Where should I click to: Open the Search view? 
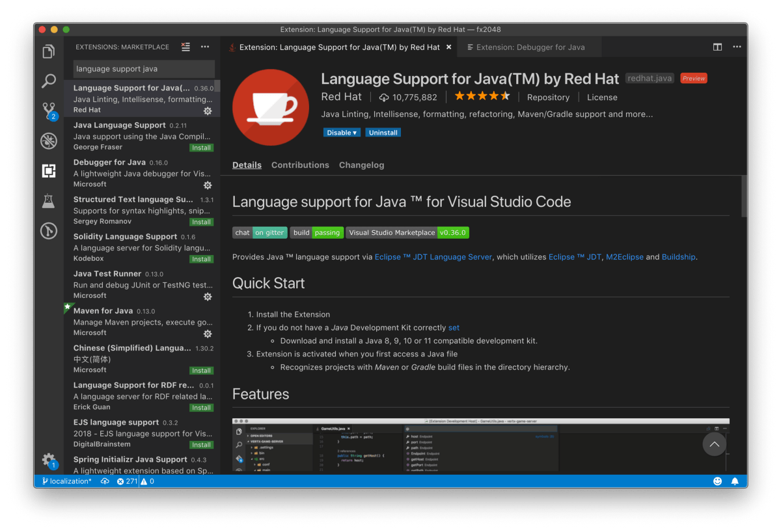pyautogui.click(x=49, y=81)
